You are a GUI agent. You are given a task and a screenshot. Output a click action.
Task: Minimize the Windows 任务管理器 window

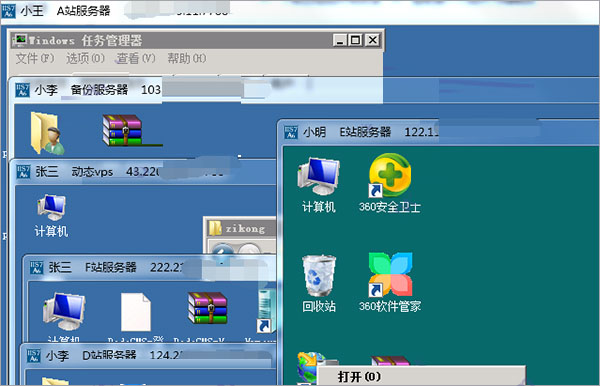(339, 40)
